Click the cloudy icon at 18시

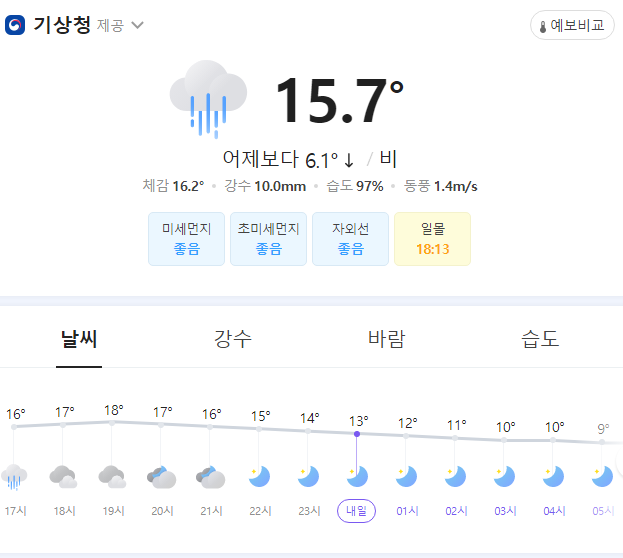click(x=63, y=477)
